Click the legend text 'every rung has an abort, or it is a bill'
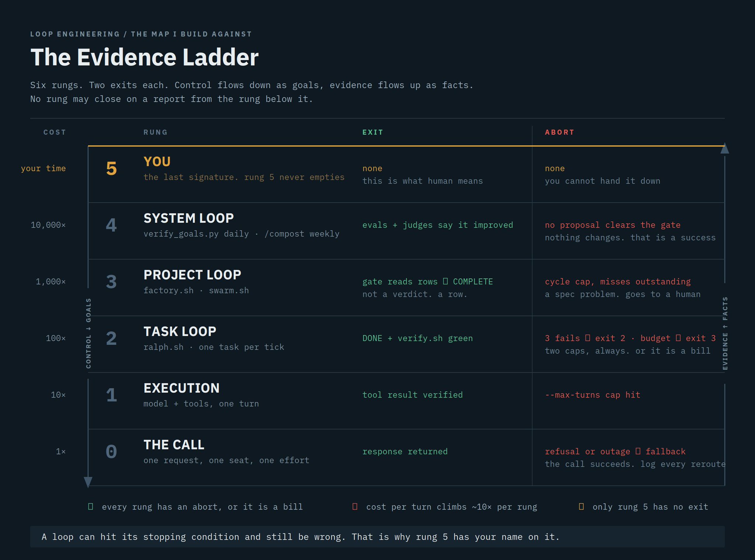This screenshot has height=560, width=755. (202, 507)
